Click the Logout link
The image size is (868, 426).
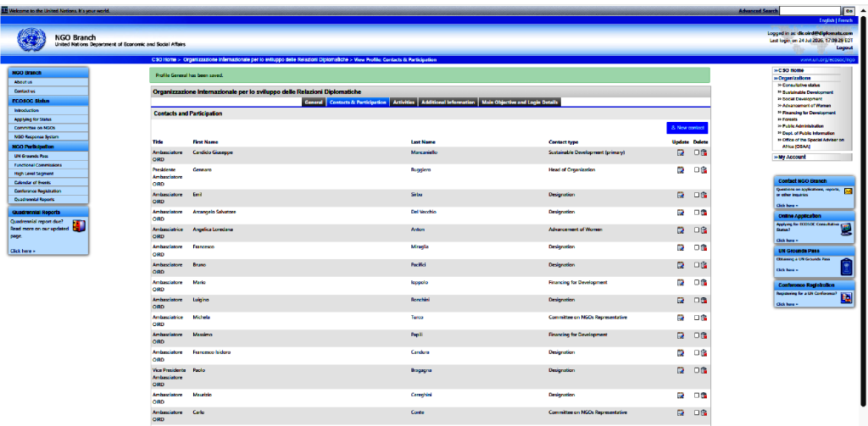pos(844,47)
